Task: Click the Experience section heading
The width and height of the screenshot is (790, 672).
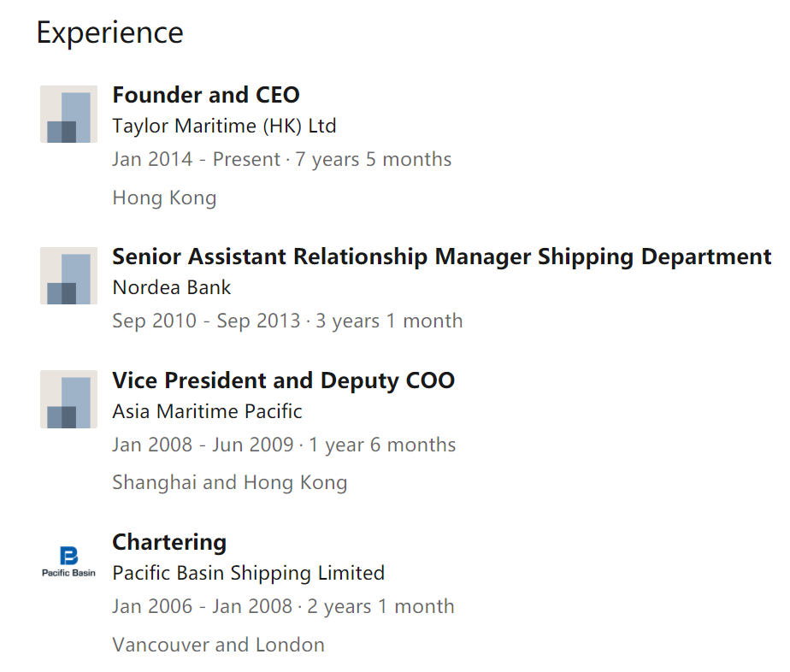Action: [x=109, y=33]
